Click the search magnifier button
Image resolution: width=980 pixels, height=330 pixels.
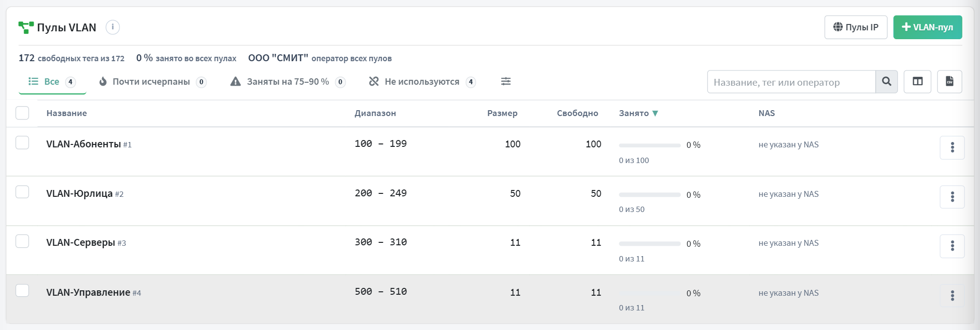pos(887,81)
